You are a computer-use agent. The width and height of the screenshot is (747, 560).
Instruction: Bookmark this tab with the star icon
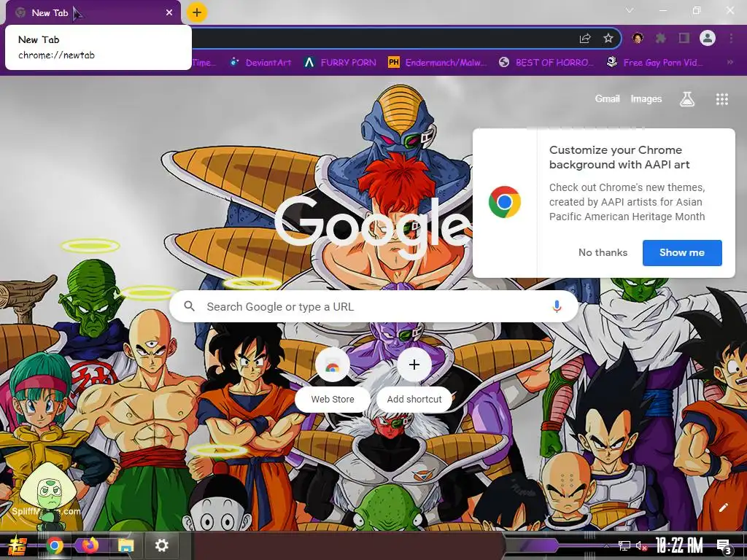tap(608, 39)
